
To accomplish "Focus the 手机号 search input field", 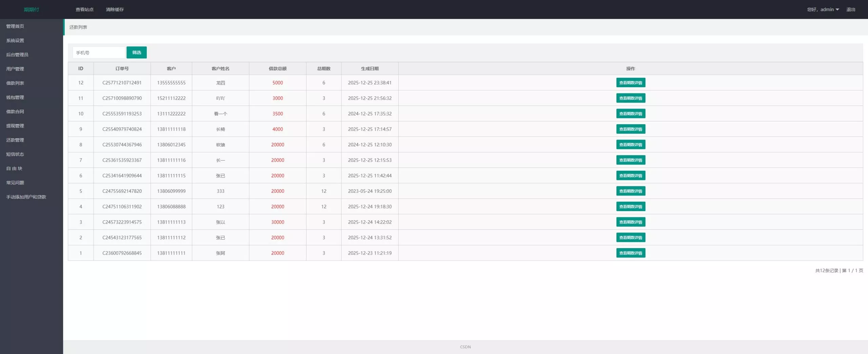I will coord(99,53).
